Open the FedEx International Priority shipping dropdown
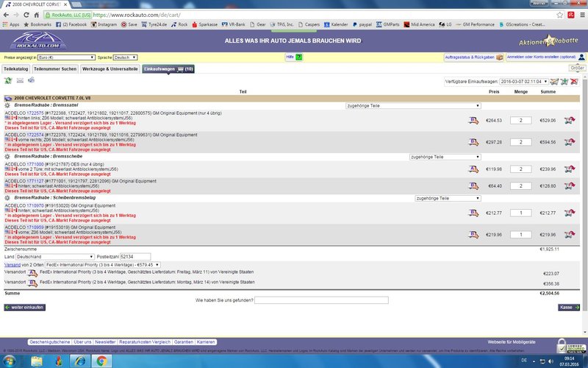This screenshot has height=368, width=588. point(101,263)
